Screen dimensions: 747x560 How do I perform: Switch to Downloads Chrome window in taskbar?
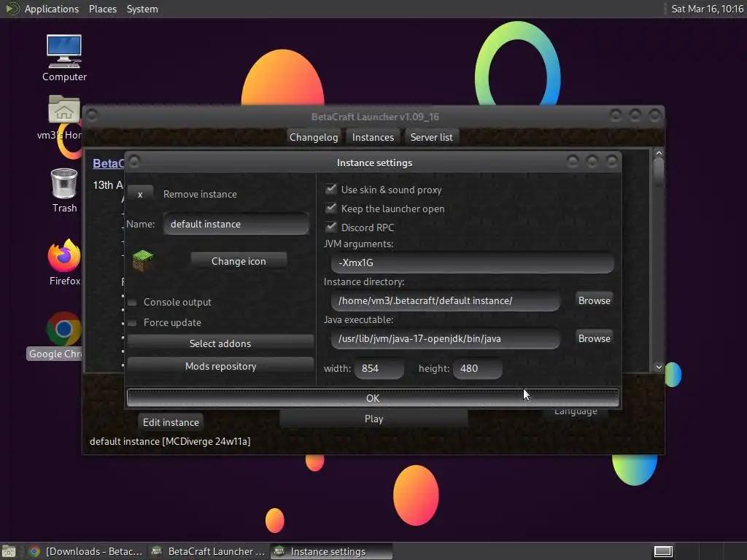pos(85,551)
